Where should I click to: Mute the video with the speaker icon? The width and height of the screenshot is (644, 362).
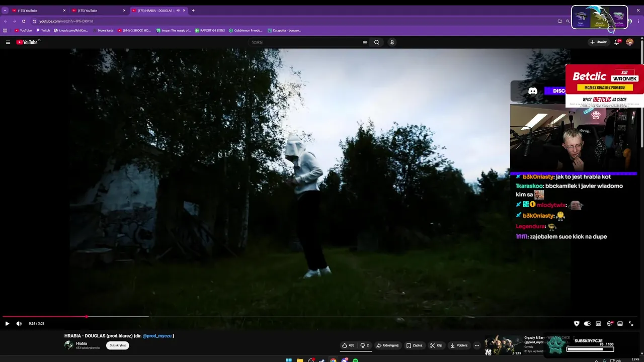click(x=19, y=323)
